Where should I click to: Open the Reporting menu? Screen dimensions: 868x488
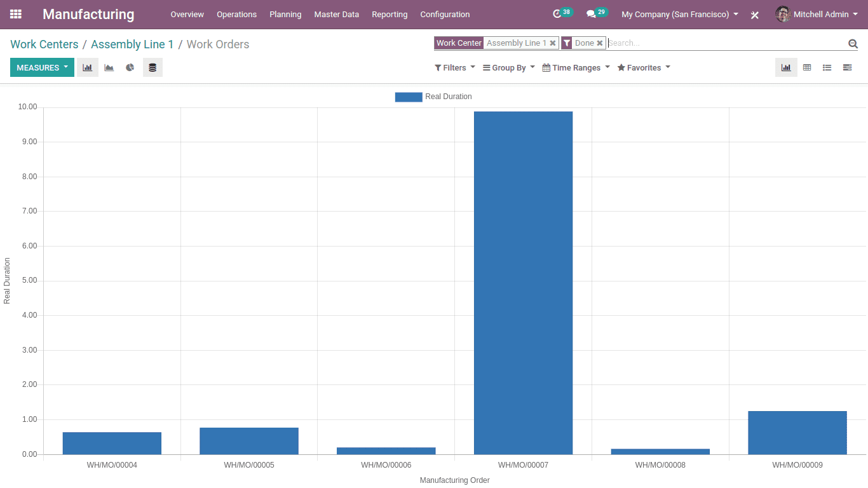pos(390,14)
